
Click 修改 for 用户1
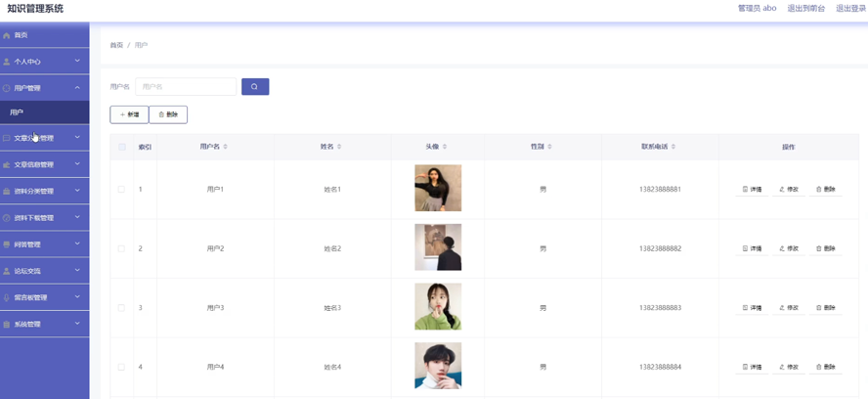pos(789,190)
